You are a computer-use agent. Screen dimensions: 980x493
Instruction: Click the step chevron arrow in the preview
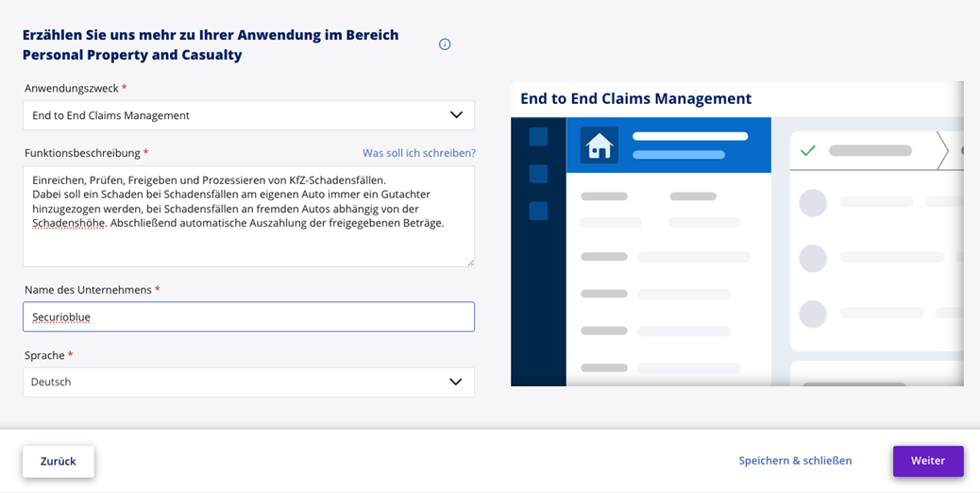click(x=941, y=151)
